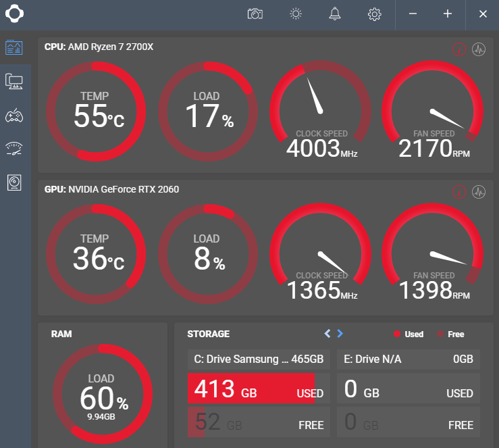The image size is (499, 448).
Task: Click the GPU LOAD 8% gauge
Action: point(208,254)
